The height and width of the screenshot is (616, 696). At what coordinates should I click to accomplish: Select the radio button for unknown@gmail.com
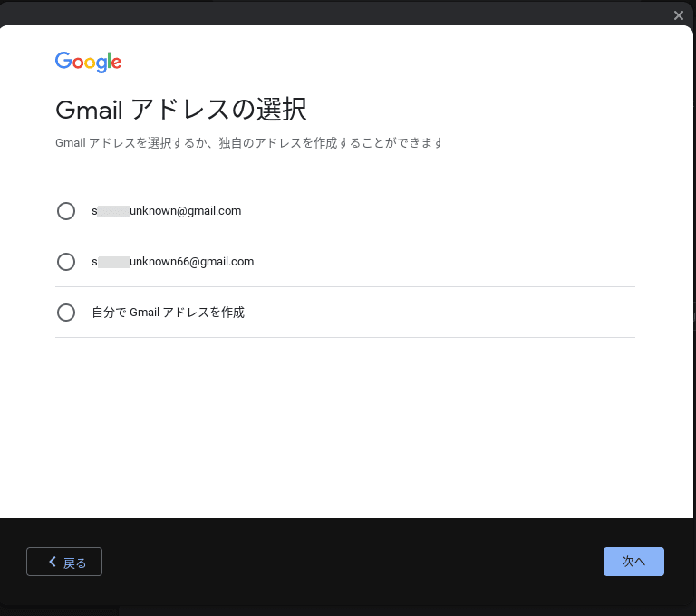[66, 211]
